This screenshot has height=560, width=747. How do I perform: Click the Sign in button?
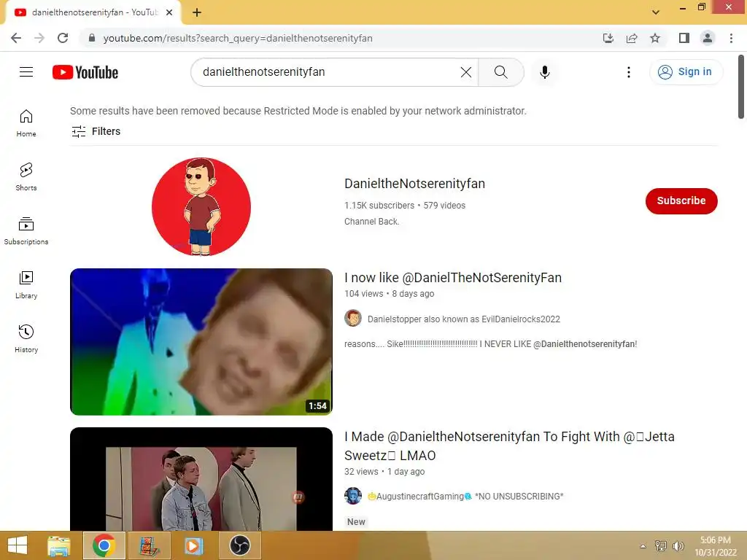point(685,72)
